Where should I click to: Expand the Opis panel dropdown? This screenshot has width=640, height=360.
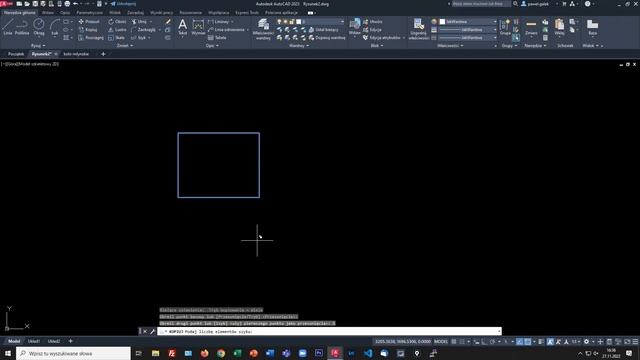212,46
